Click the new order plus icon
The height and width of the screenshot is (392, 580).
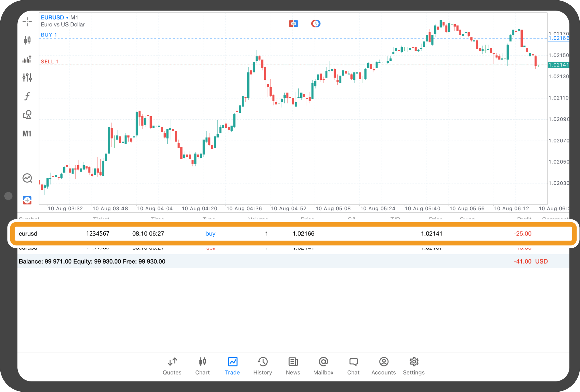tap(27, 200)
